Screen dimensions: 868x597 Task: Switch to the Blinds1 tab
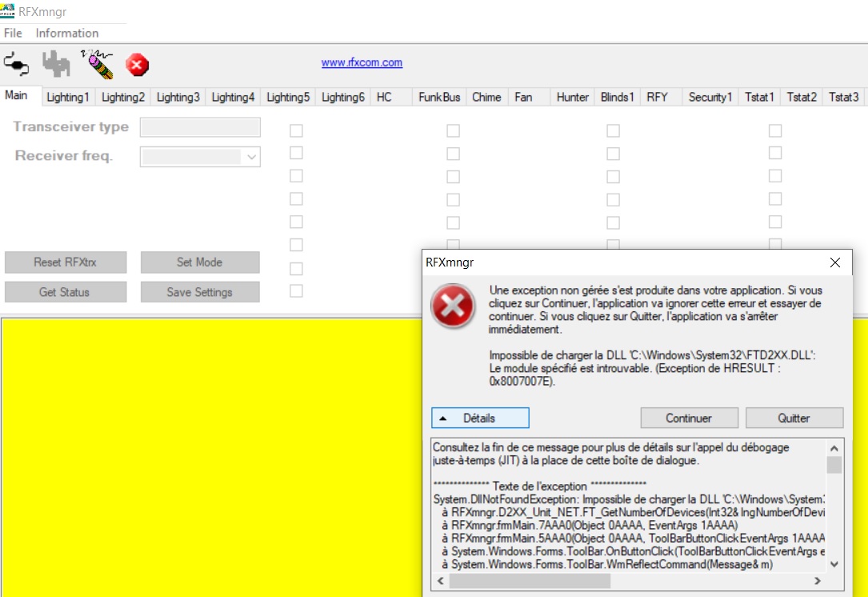[618, 97]
